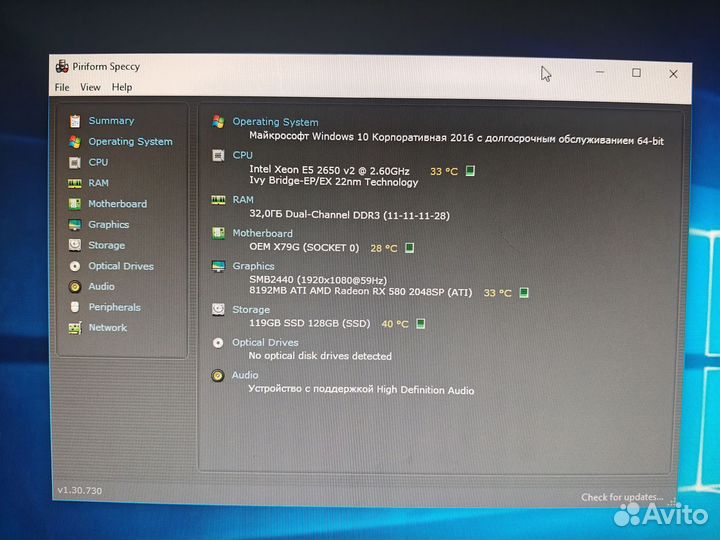Image resolution: width=720 pixels, height=540 pixels.
Task: Click the CPU temperature indicator icon next to 33 °C
Action: point(470,171)
